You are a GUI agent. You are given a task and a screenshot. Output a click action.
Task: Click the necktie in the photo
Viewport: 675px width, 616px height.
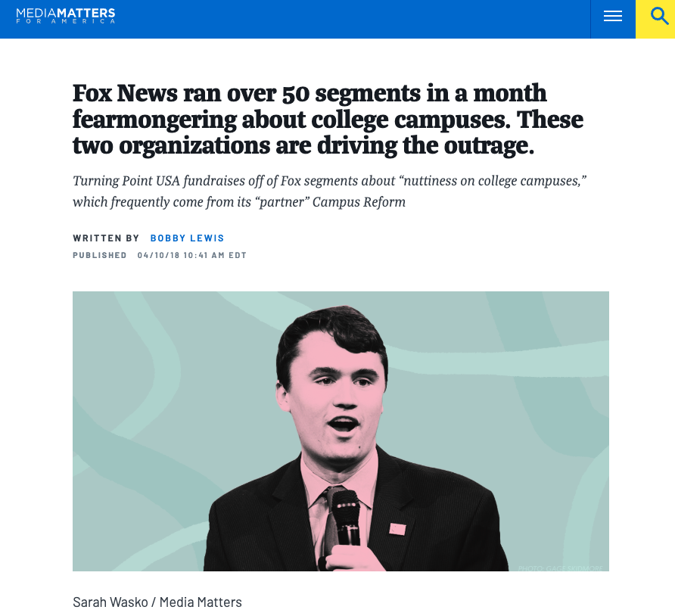331,522
